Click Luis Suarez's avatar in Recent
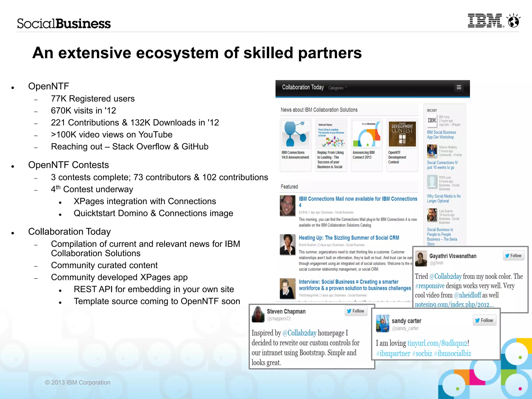This screenshot has height=399, width=532. [x=432, y=215]
